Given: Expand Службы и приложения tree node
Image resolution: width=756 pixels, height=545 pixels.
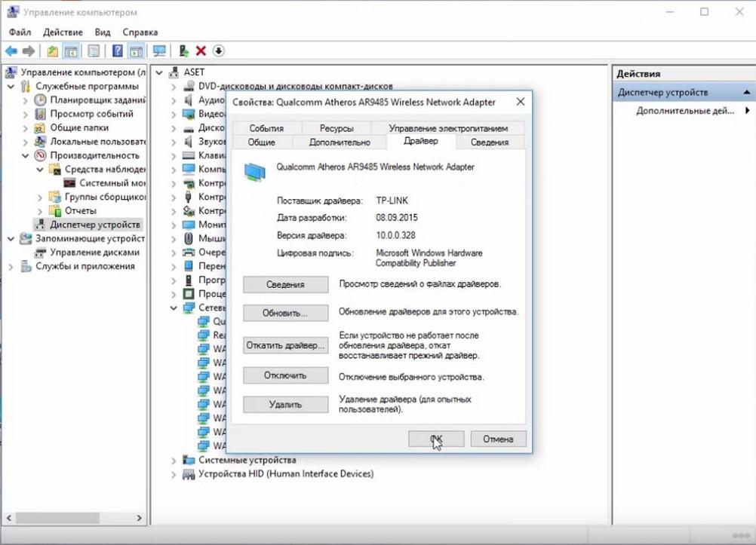Looking at the screenshot, I should point(11,267).
